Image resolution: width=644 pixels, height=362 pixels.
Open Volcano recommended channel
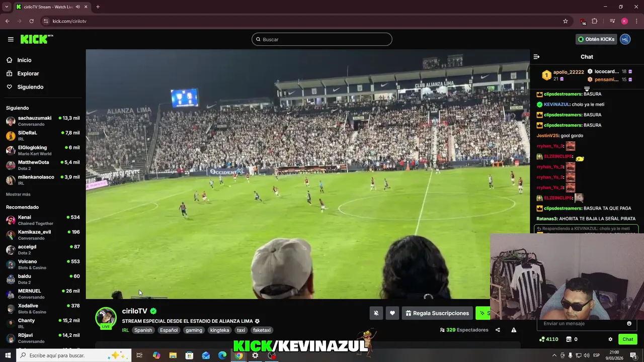click(43, 264)
